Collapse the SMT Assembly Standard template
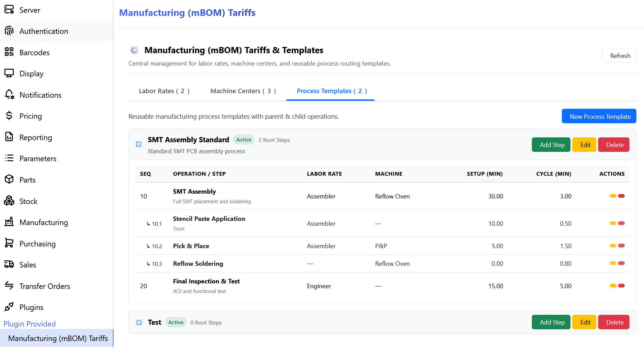Screen dimensions: 644x350 point(139,144)
